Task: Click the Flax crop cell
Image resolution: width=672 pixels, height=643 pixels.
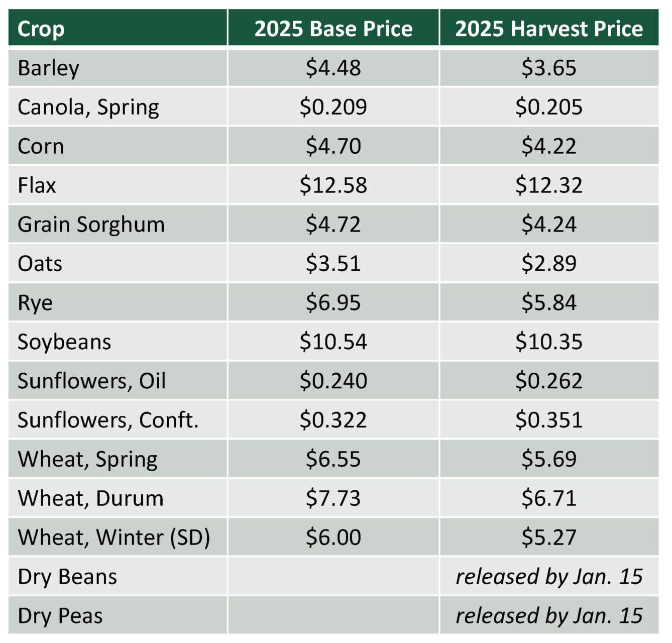Action: [x=37, y=185]
